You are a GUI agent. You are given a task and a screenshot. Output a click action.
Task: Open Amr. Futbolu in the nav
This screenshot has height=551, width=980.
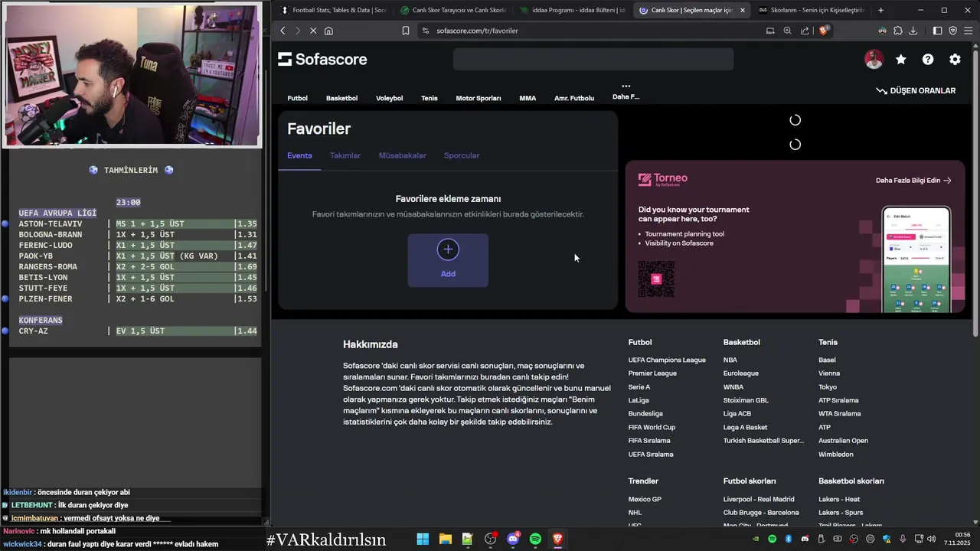coord(574,98)
